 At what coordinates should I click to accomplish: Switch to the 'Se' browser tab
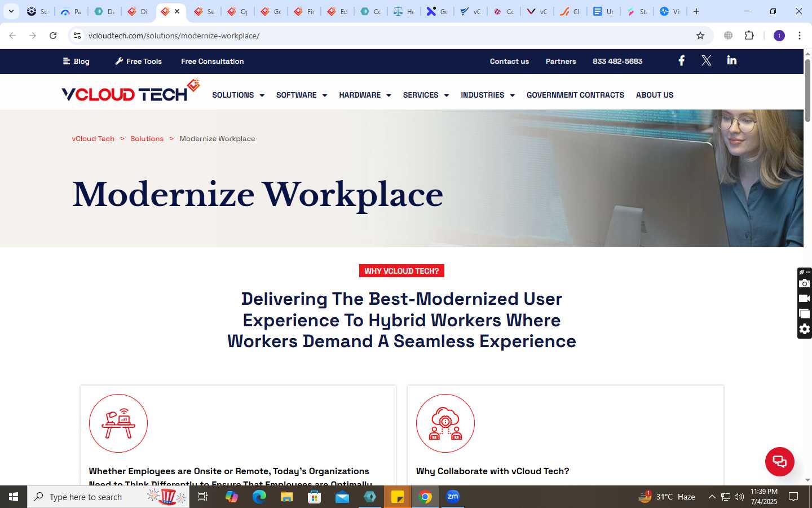204,11
